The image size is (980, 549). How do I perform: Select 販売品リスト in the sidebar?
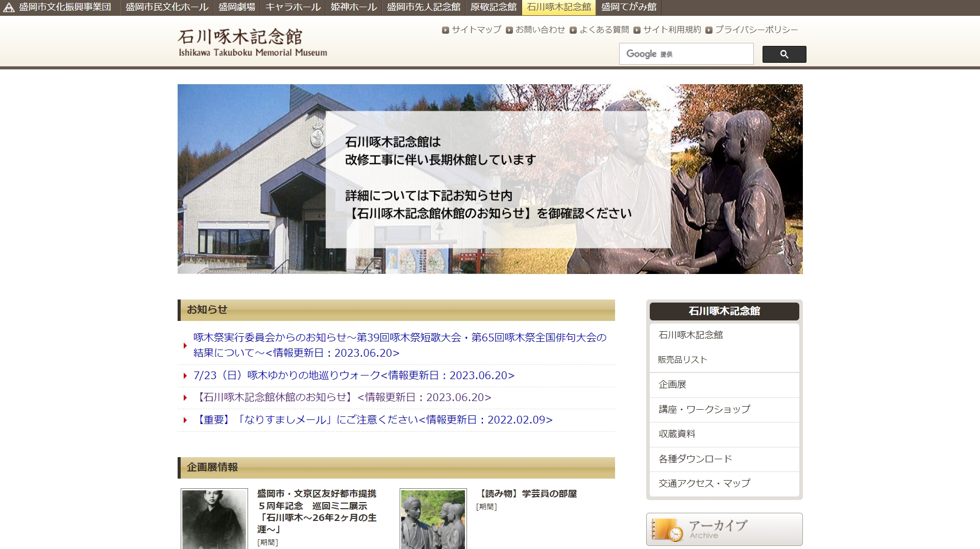pyautogui.click(x=724, y=360)
